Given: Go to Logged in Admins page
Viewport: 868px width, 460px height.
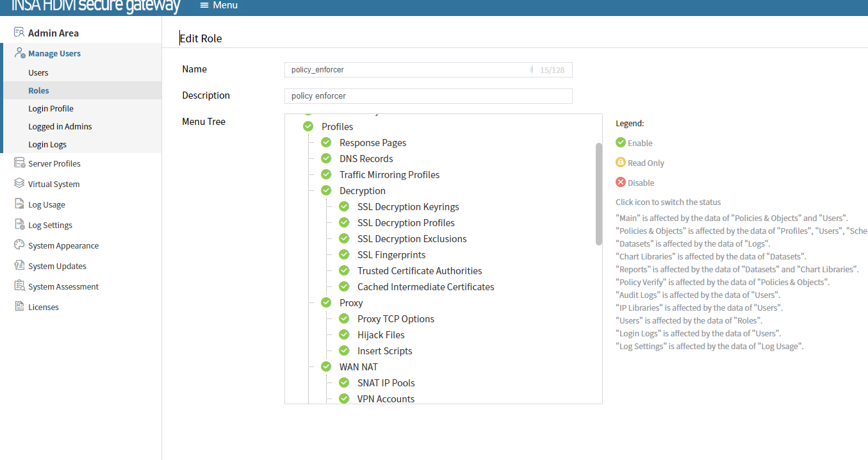Looking at the screenshot, I should click(x=60, y=126).
